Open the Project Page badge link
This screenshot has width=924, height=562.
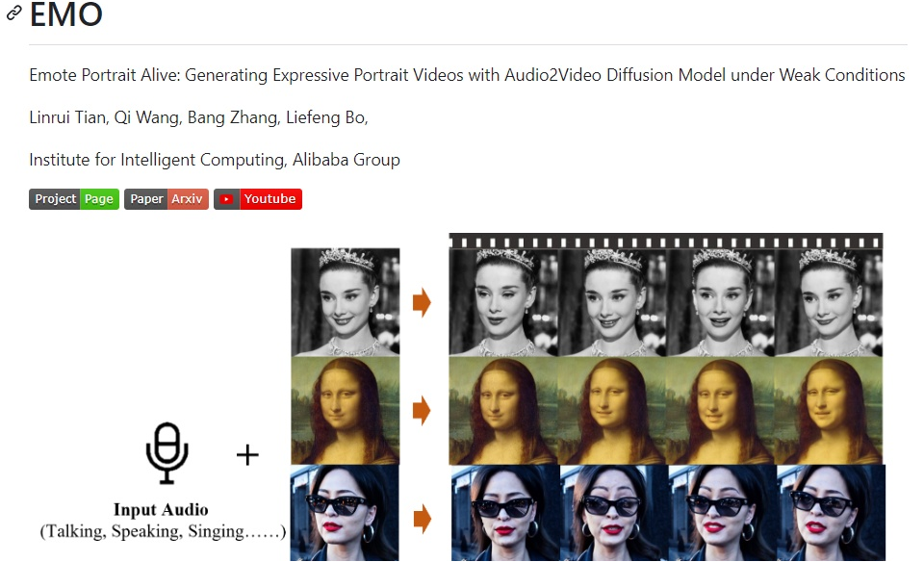click(74, 199)
